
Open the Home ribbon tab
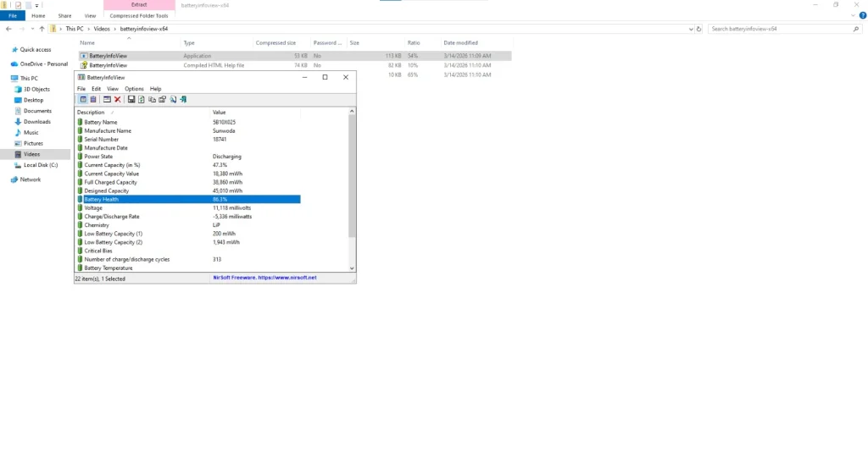[38, 16]
